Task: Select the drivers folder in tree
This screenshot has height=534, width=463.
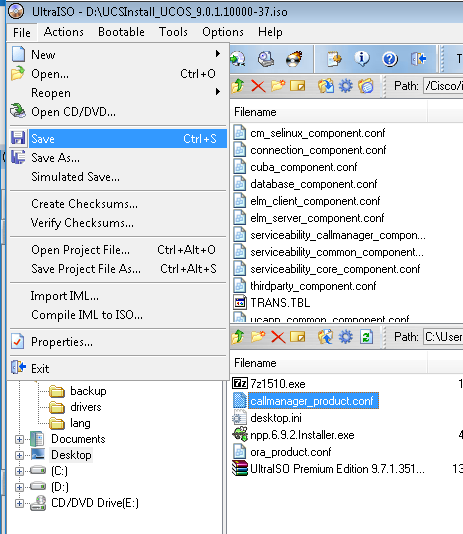Action: 86,407
